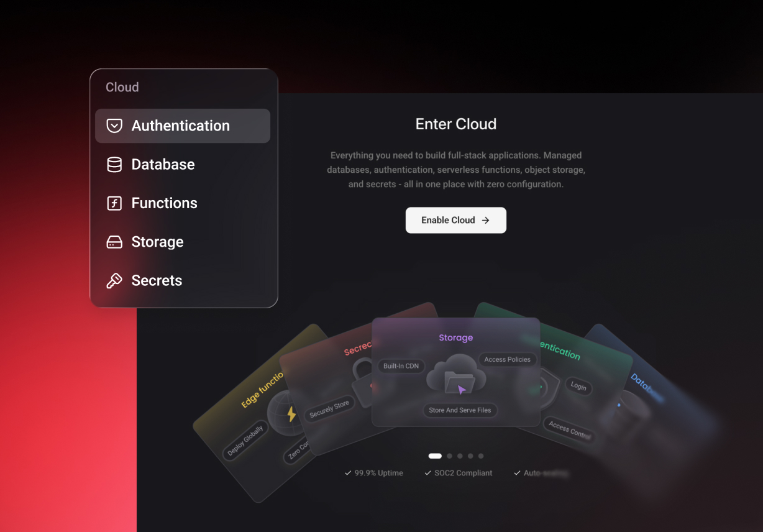
Task: Select the first carousel indicator dot
Action: [x=435, y=456]
